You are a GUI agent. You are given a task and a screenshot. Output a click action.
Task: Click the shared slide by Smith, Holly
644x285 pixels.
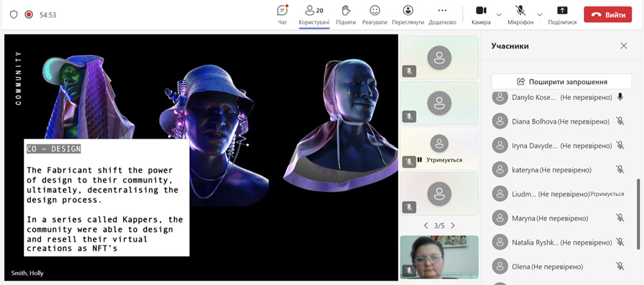click(201, 157)
